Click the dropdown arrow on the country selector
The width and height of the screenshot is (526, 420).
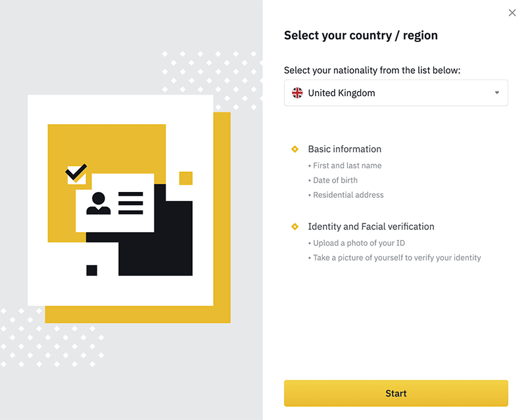[498, 93]
